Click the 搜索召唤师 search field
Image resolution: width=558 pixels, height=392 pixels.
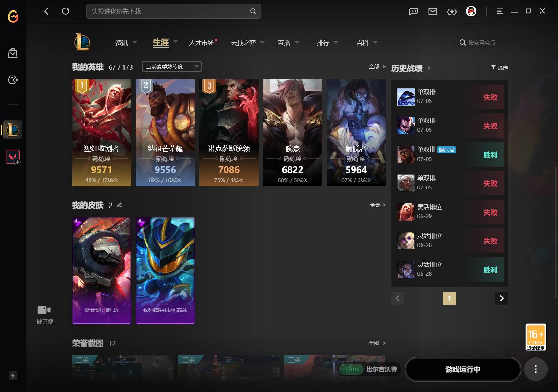pos(483,43)
